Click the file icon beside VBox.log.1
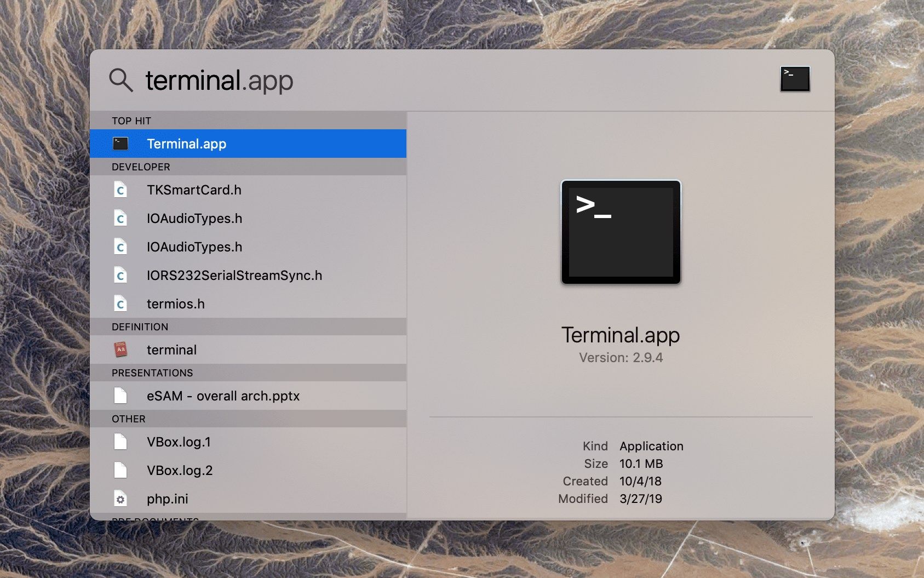Screen dimensions: 924x578 120,442
